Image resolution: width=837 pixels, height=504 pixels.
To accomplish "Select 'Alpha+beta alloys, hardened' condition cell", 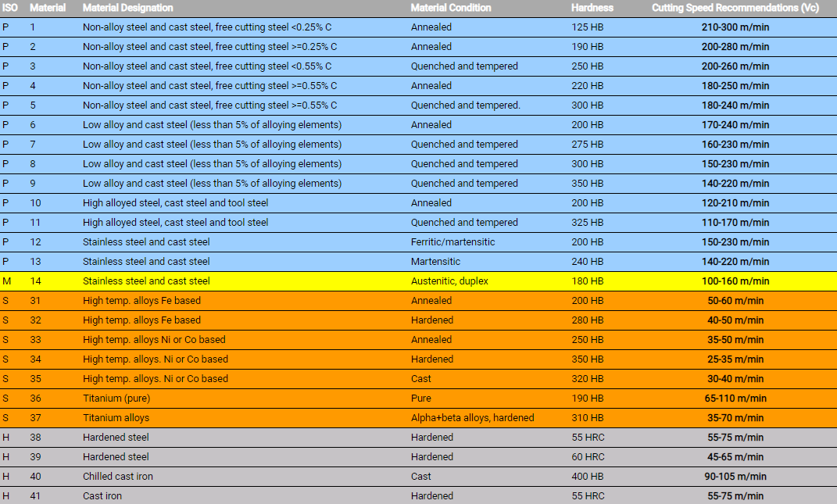I will (x=472, y=418).
